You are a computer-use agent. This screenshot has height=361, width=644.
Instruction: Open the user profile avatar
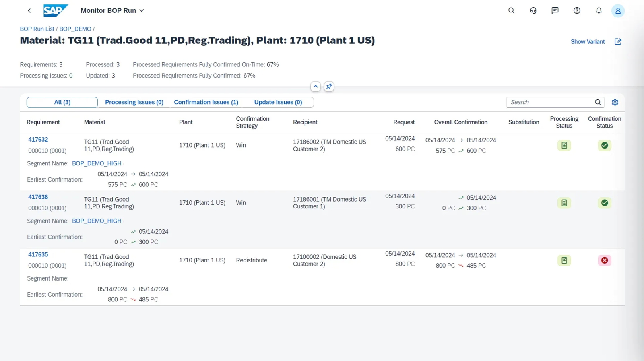(617, 11)
